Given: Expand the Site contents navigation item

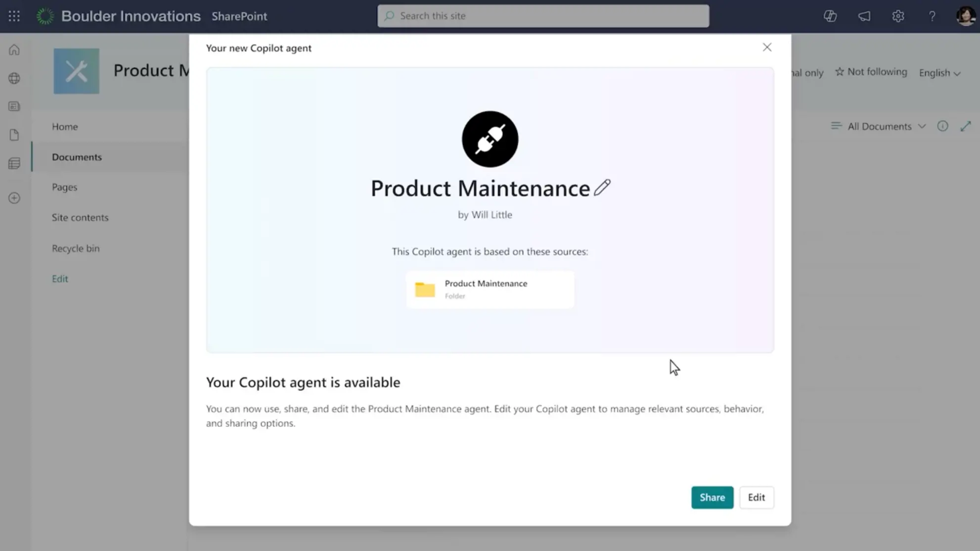Looking at the screenshot, I should point(80,216).
